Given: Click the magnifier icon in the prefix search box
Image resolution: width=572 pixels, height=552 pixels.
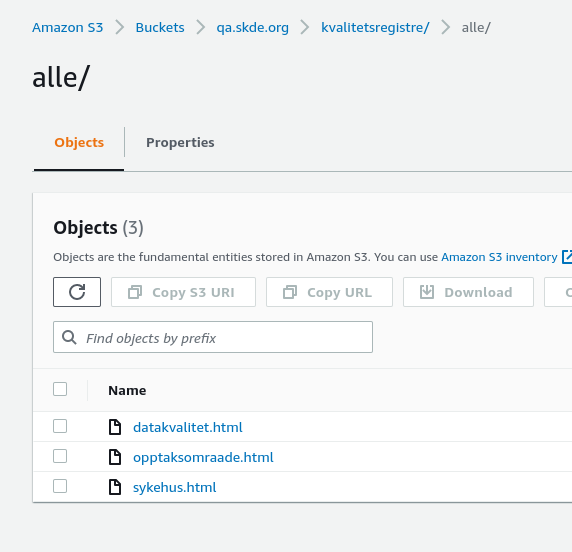Looking at the screenshot, I should point(69,337).
